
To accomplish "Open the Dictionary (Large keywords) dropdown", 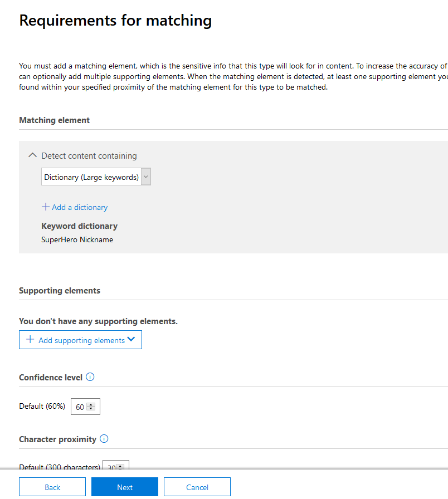I will 96,177.
